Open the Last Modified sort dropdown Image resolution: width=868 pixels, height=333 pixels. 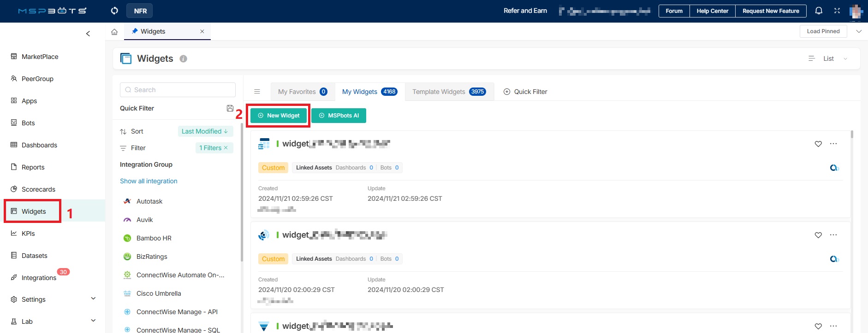[x=205, y=131]
